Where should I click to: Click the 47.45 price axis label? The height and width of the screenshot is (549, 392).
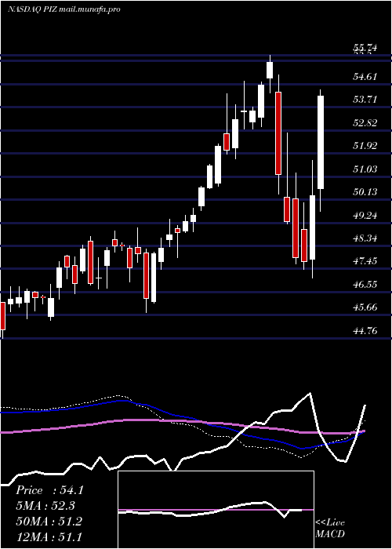365,261
